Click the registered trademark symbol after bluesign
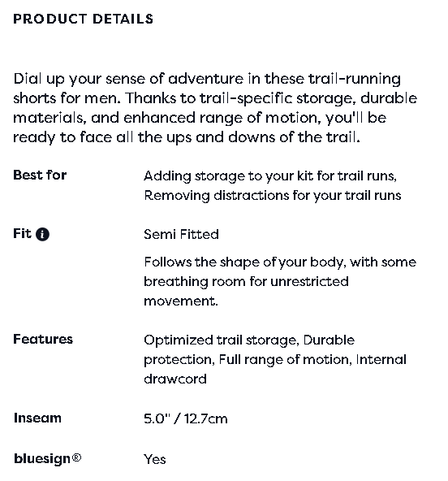Image resolution: width=448 pixels, height=481 pixels. click(x=76, y=456)
